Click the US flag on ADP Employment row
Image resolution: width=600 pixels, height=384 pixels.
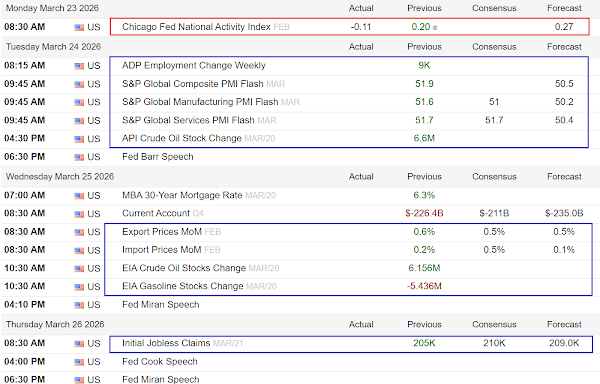[x=79, y=66]
